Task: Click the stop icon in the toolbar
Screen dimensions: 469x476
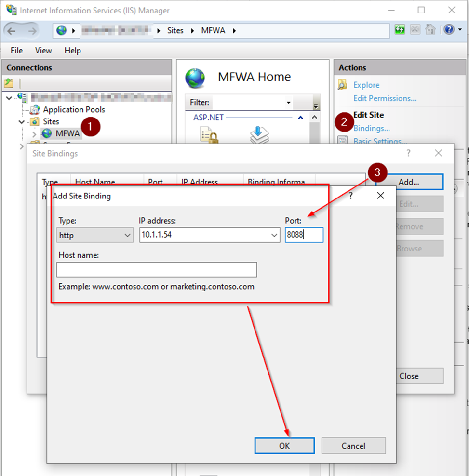Action: point(415,29)
